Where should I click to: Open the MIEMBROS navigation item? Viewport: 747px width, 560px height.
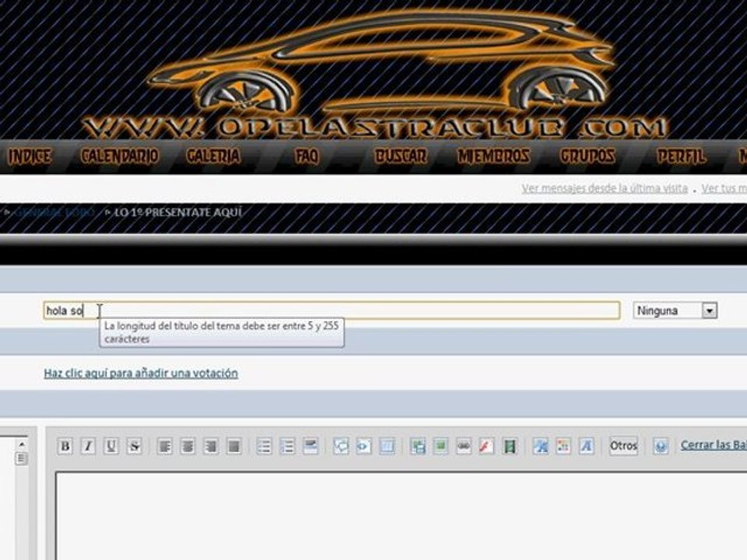point(493,156)
